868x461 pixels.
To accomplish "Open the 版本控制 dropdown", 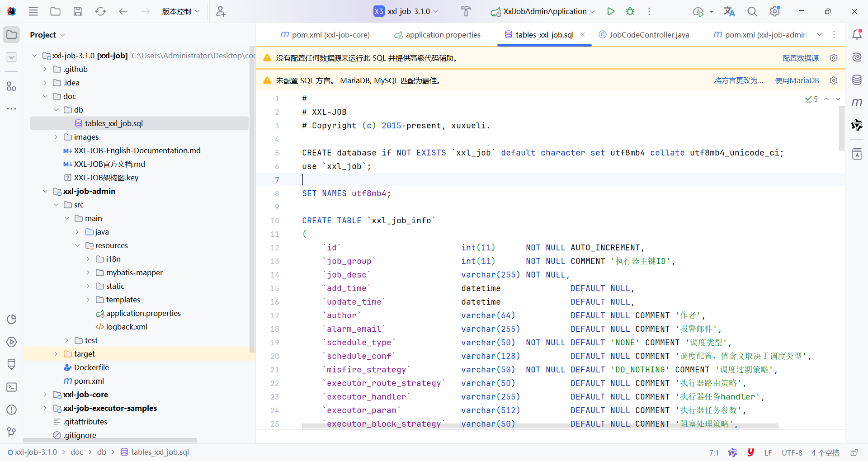I will tap(180, 11).
